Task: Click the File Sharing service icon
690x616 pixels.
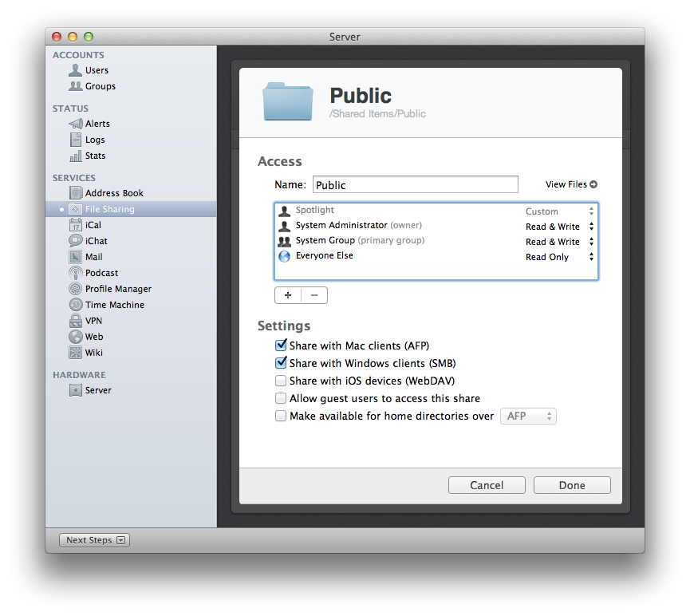Action: coord(75,209)
